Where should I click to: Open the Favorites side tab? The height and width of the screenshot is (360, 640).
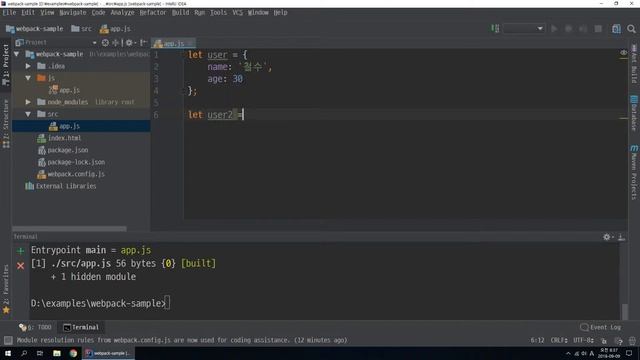click(6, 289)
